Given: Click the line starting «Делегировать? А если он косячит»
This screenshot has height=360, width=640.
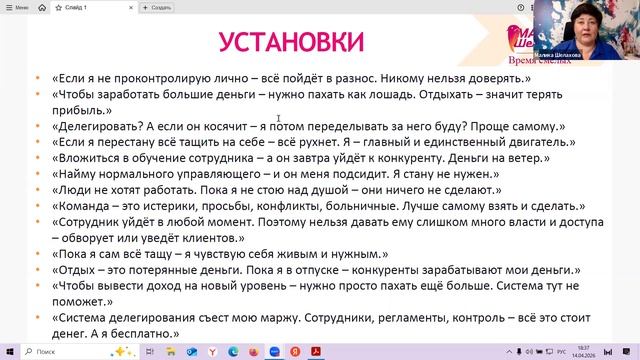Looking at the screenshot, I should click(309, 126).
